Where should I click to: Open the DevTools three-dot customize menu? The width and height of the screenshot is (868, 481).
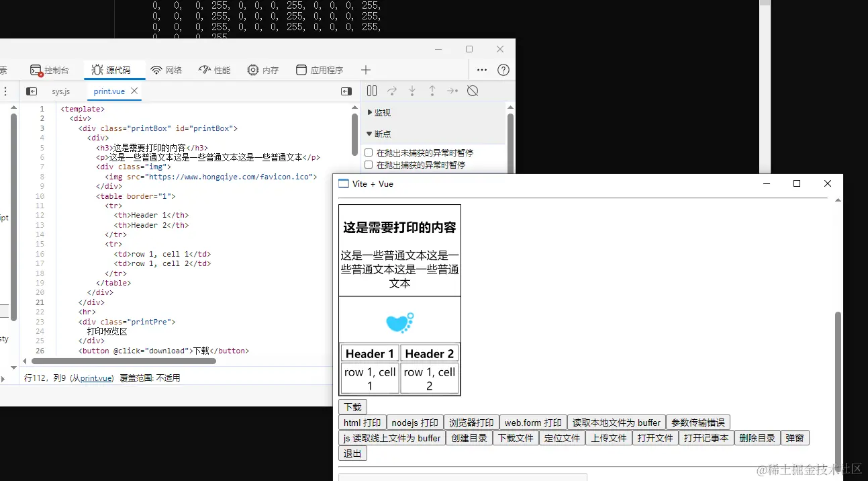coord(482,70)
